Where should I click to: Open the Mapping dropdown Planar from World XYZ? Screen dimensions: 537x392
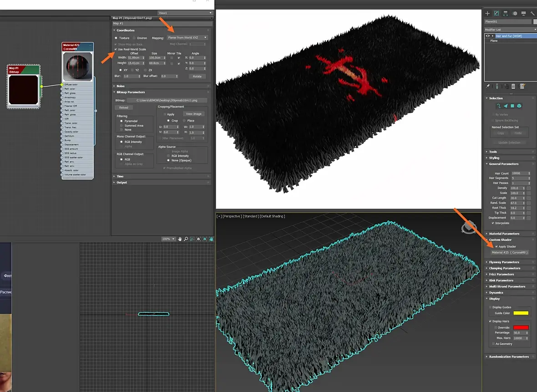187,38
